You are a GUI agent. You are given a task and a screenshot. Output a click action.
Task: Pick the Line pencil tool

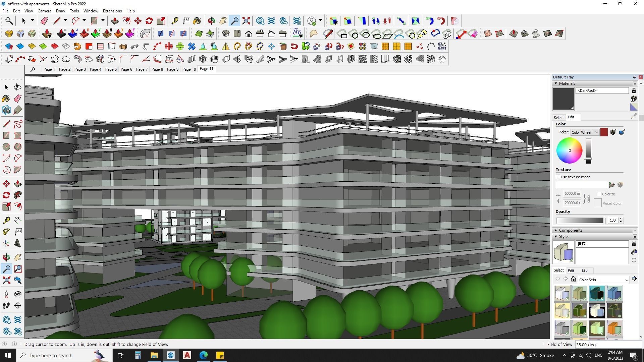click(6, 124)
